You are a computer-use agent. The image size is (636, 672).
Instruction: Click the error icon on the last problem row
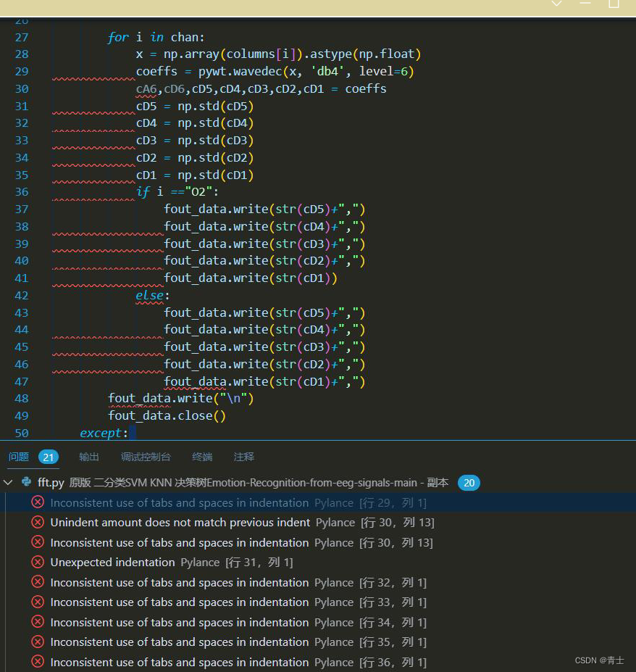38,661
